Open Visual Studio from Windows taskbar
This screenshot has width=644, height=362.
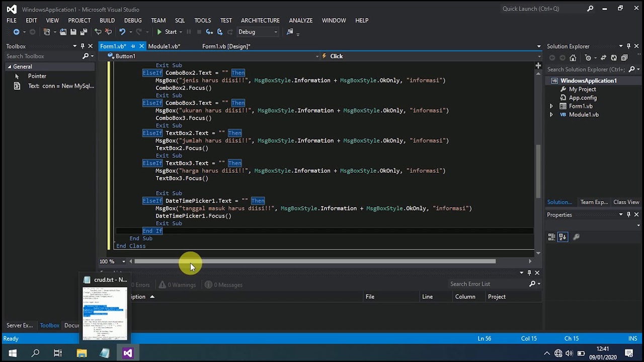128,353
